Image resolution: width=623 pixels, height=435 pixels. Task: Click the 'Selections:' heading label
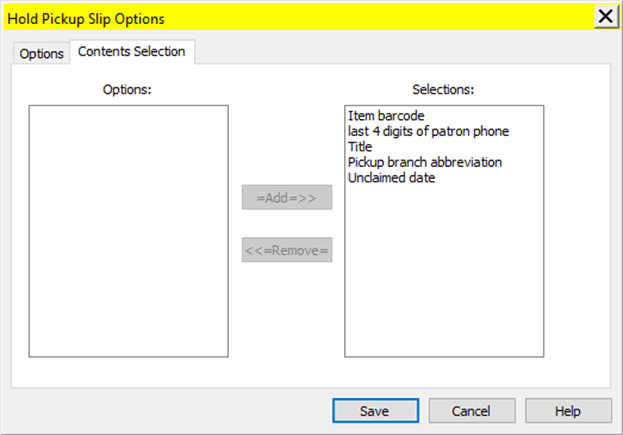(443, 89)
